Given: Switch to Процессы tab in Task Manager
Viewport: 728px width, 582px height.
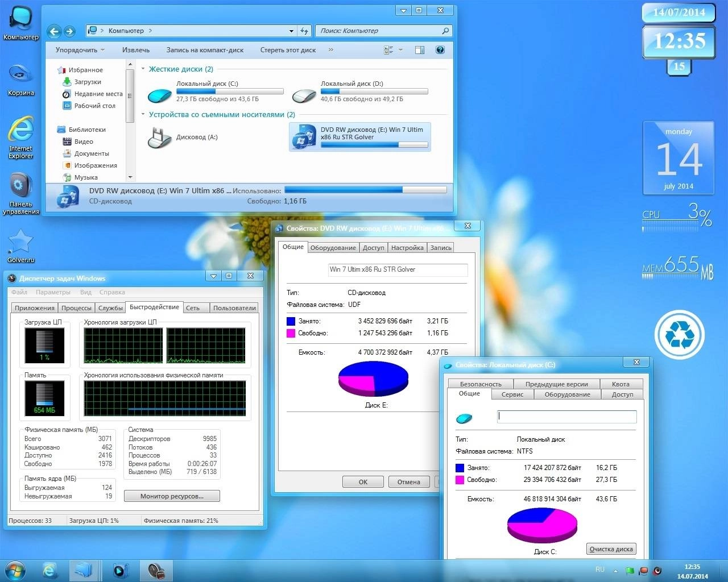Looking at the screenshot, I should pyautogui.click(x=76, y=307).
